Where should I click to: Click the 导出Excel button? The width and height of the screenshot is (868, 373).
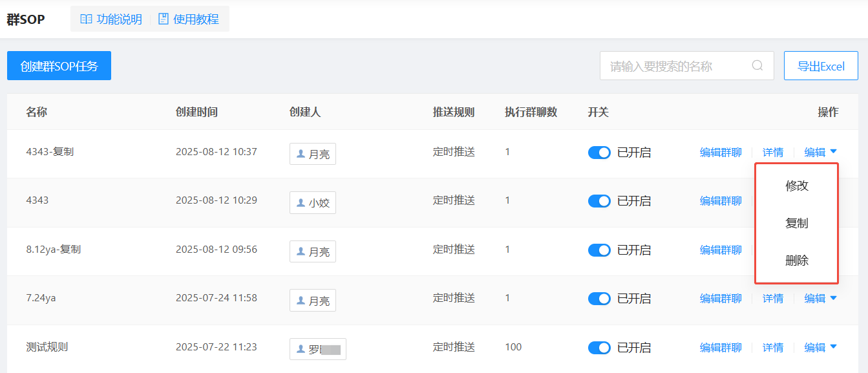821,66
